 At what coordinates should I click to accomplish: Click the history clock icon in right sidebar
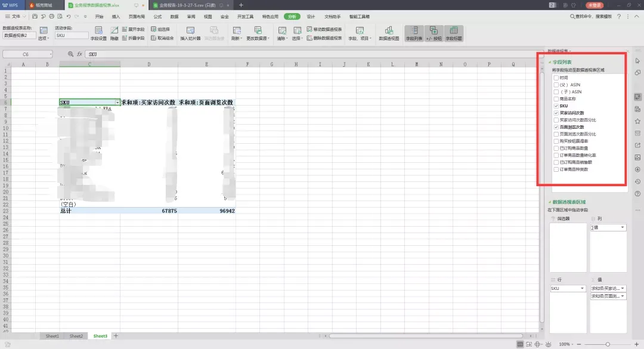click(x=637, y=181)
